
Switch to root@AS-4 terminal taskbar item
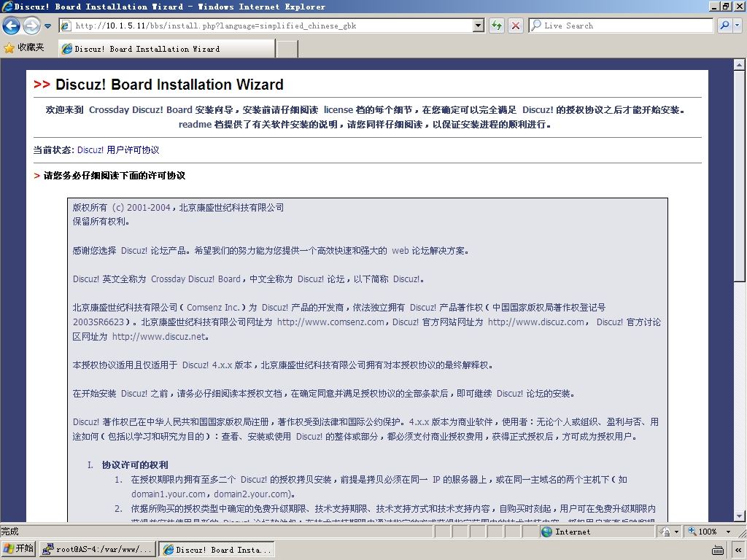pos(97,550)
